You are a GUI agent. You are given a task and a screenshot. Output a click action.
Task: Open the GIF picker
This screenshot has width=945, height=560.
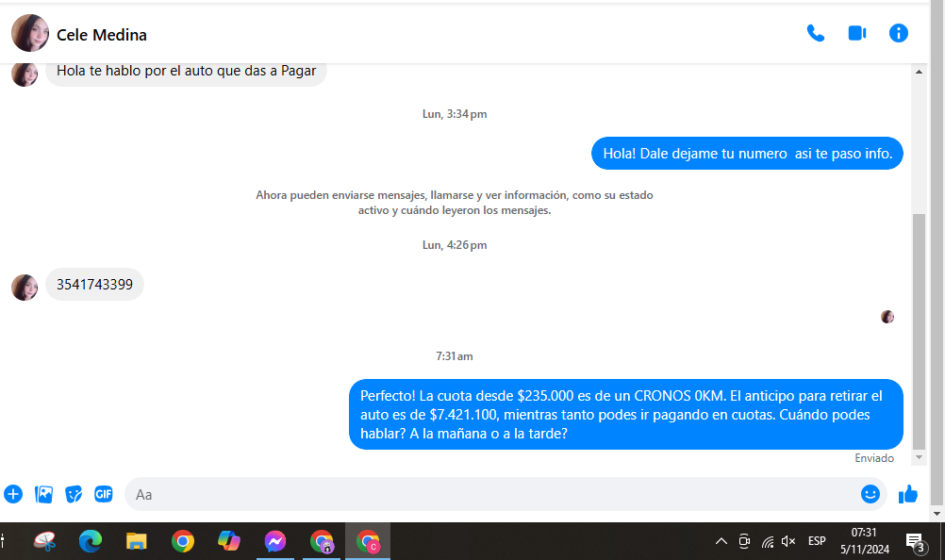(104, 494)
